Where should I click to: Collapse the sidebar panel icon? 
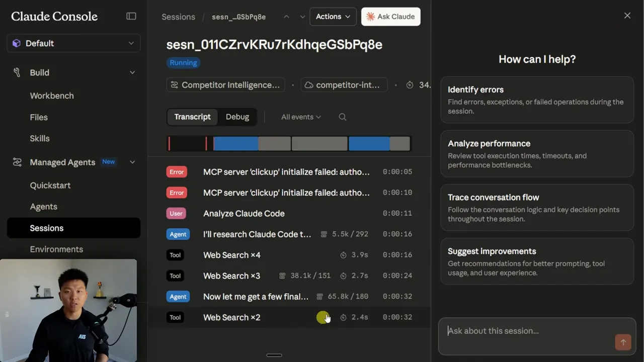131,16
